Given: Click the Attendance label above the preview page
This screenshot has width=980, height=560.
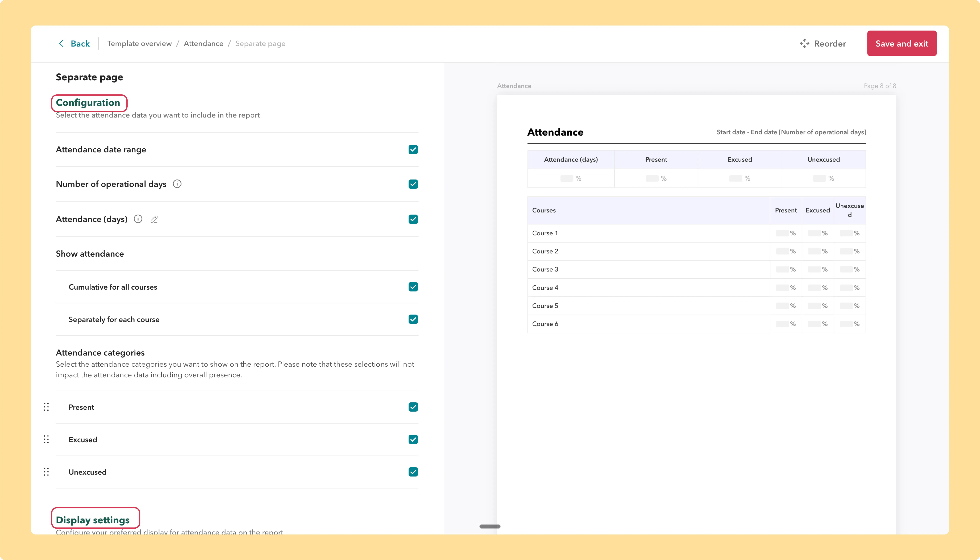Looking at the screenshot, I should click(514, 86).
